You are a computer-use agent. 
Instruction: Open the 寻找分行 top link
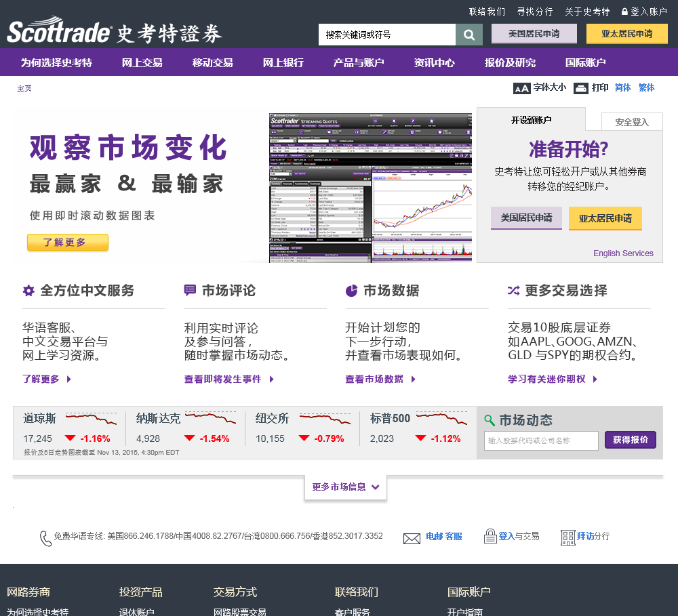pos(535,12)
